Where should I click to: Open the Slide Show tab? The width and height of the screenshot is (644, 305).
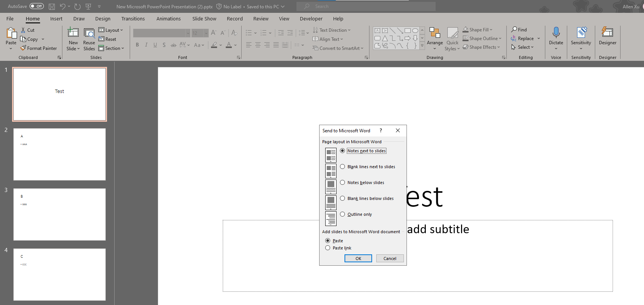coord(204,19)
